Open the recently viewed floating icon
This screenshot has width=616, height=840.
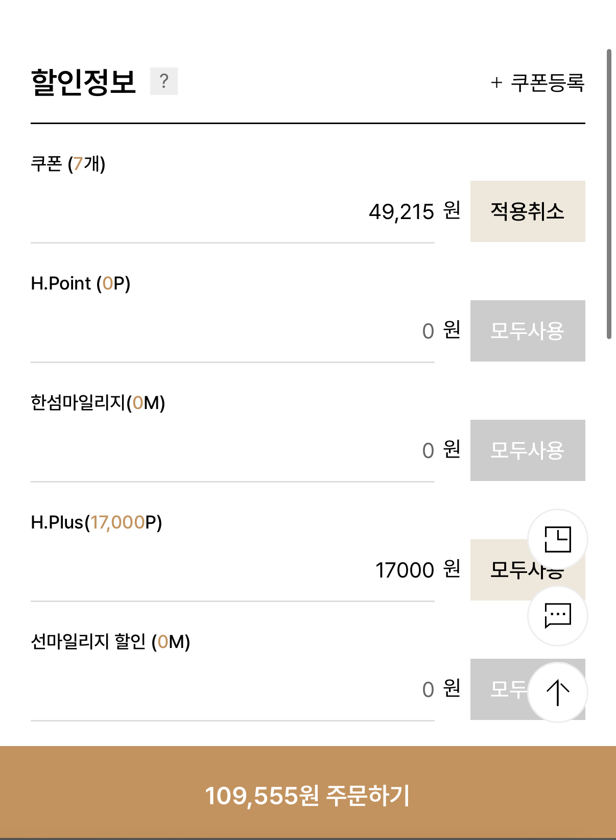[557, 539]
